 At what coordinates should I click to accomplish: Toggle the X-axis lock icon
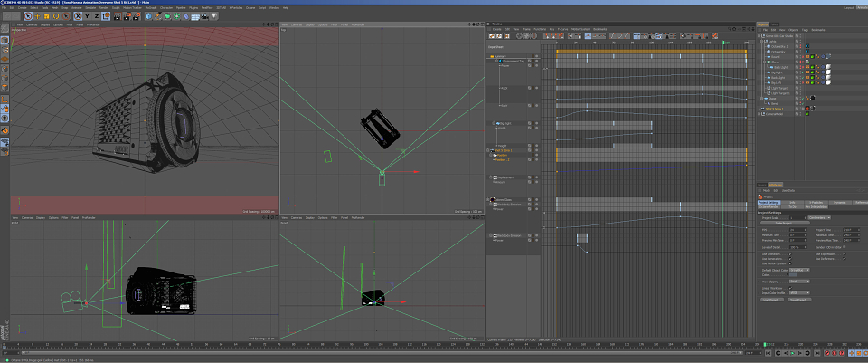(x=78, y=16)
